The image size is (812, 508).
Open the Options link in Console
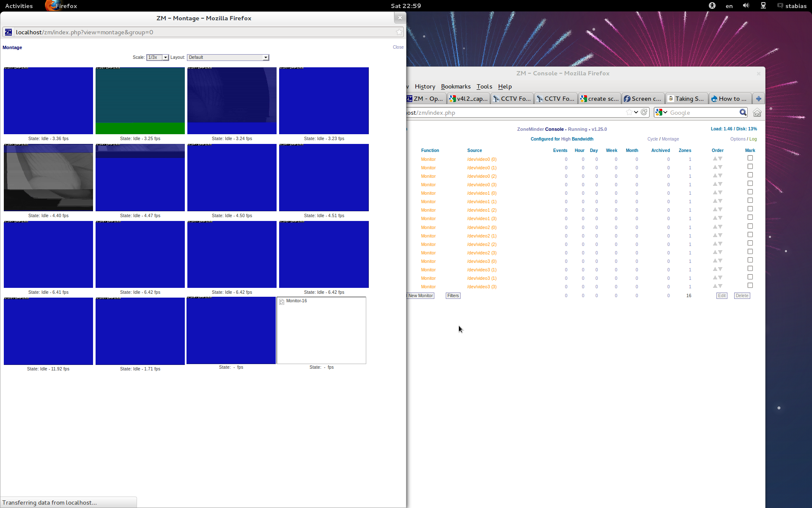pos(738,139)
